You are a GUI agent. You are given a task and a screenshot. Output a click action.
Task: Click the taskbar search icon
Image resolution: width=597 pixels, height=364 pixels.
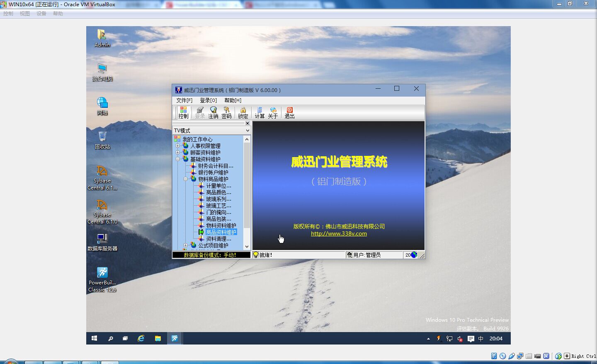click(110, 338)
